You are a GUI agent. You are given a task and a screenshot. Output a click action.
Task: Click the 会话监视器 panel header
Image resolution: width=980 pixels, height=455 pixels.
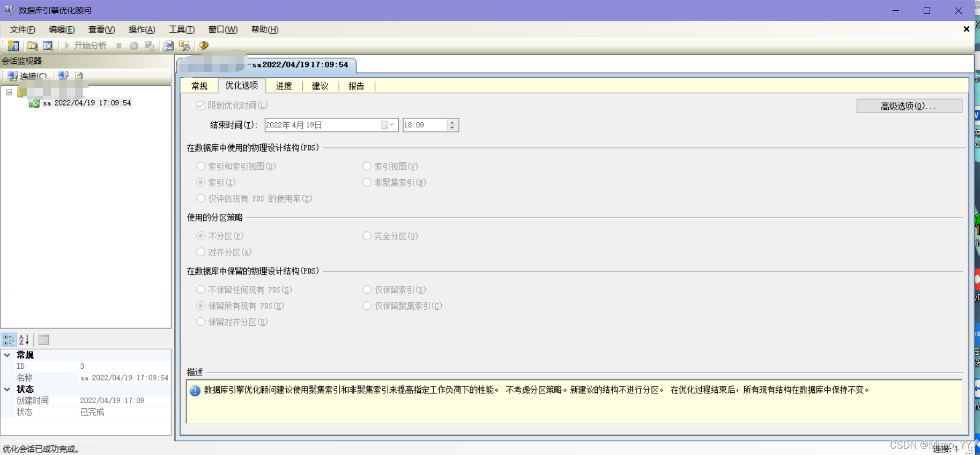[x=86, y=61]
